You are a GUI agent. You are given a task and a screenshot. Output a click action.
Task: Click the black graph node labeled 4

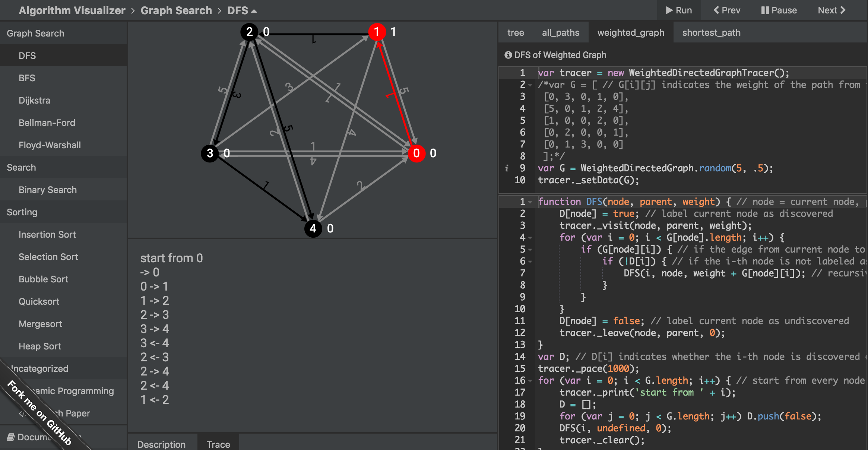point(313,228)
